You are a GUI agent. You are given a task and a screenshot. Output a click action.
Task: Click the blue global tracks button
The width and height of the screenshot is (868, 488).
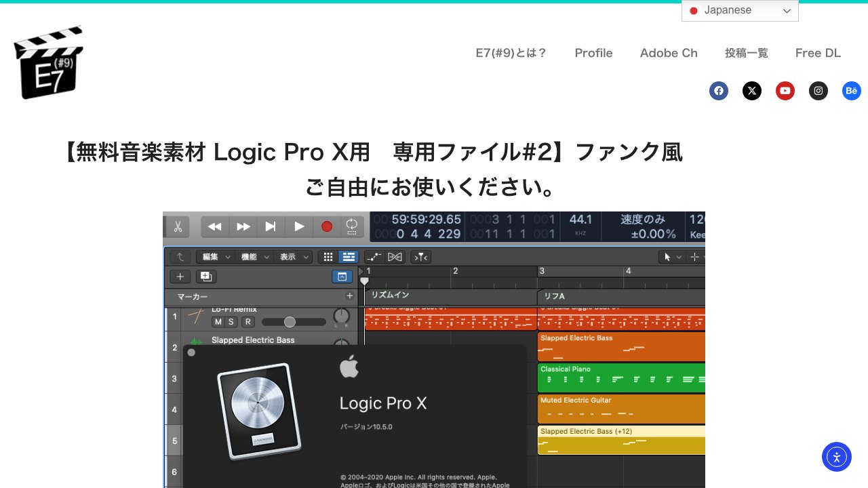coord(342,277)
